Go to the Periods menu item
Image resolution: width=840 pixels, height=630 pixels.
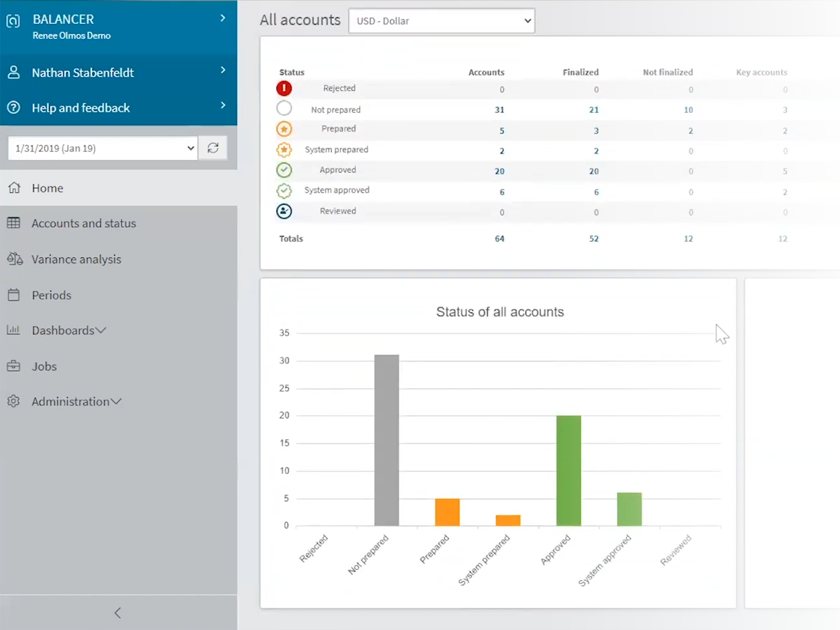pos(51,295)
